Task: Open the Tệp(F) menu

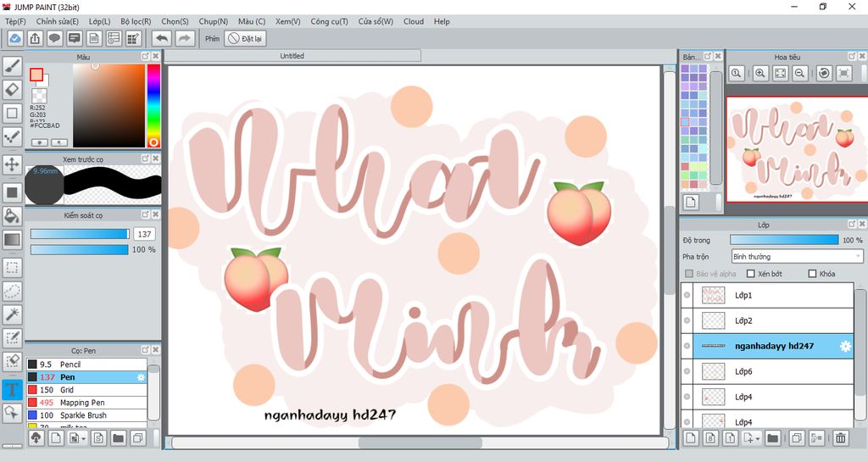Action: pyautogui.click(x=15, y=21)
